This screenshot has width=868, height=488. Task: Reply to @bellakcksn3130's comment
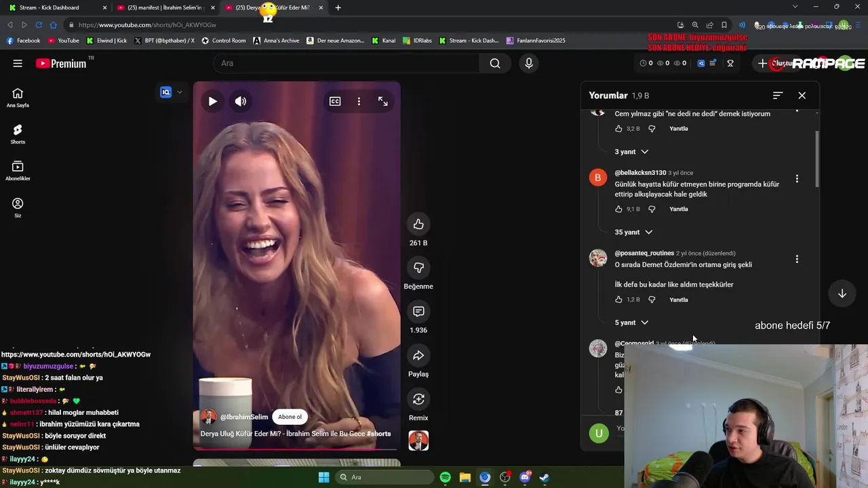(679, 209)
